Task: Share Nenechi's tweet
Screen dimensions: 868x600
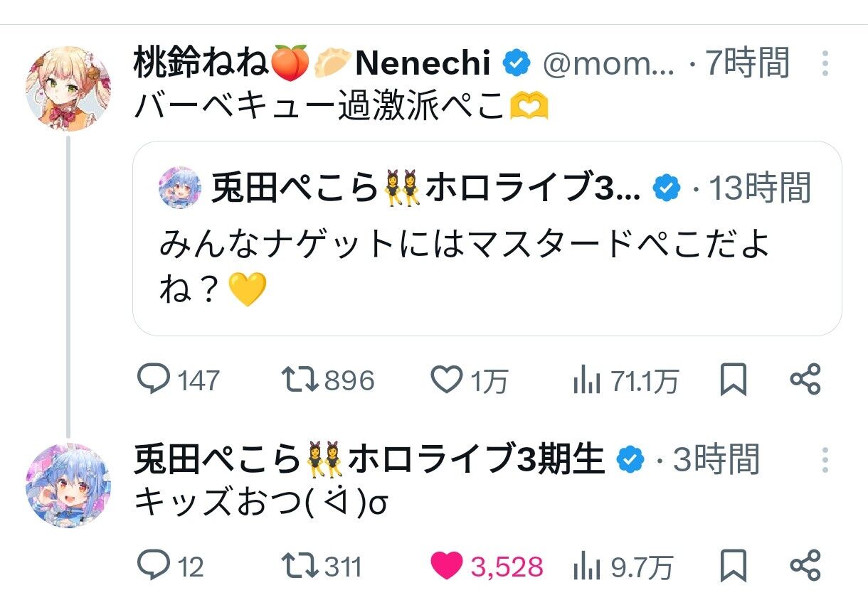Action: pos(805,380)
